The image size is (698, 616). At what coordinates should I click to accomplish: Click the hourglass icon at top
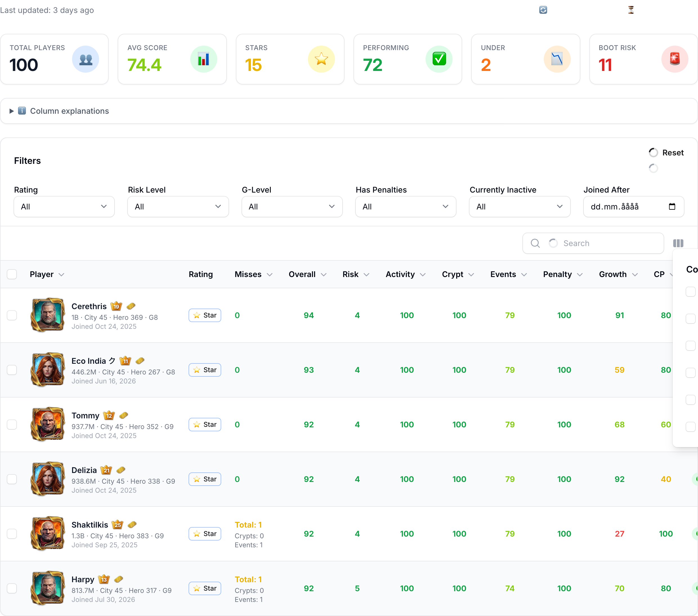pos(631,10)
